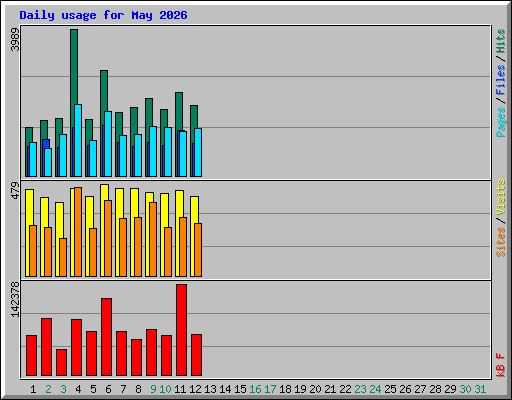The height and width of the screenshot is (400, 512).
Task: Click the Sites legend label
Action: pos(500,242)
